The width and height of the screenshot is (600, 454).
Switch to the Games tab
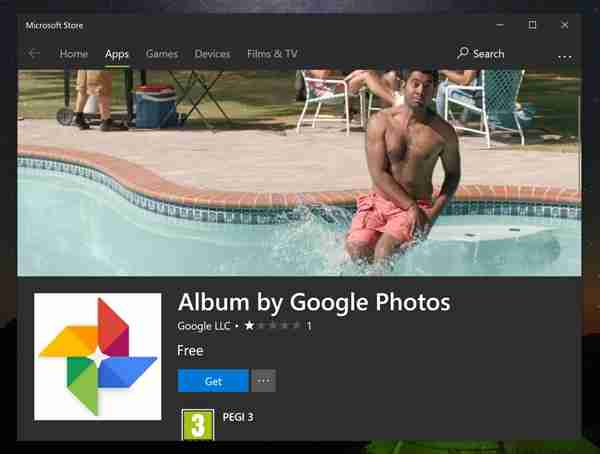pos(161,54)
